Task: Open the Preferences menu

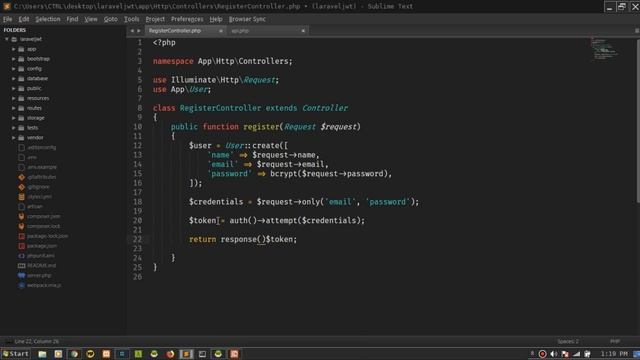Action: point(187,19)
